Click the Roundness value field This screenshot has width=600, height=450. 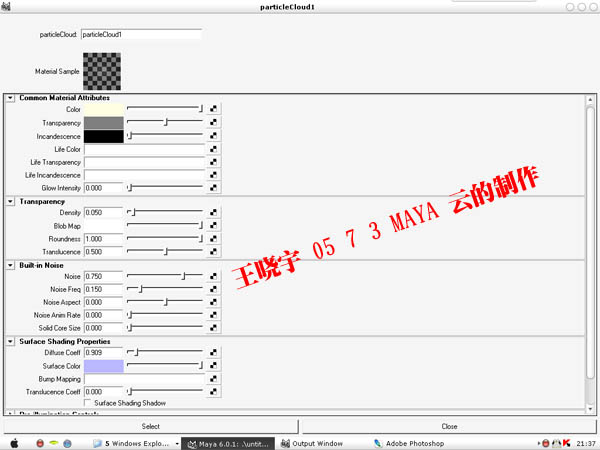point(103,239)
